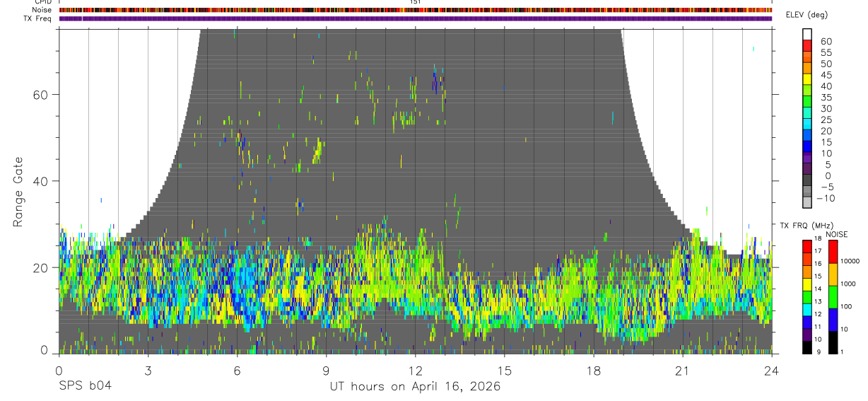
Task: Click the NOISE scale label '100'
Action: coord(848,306)
